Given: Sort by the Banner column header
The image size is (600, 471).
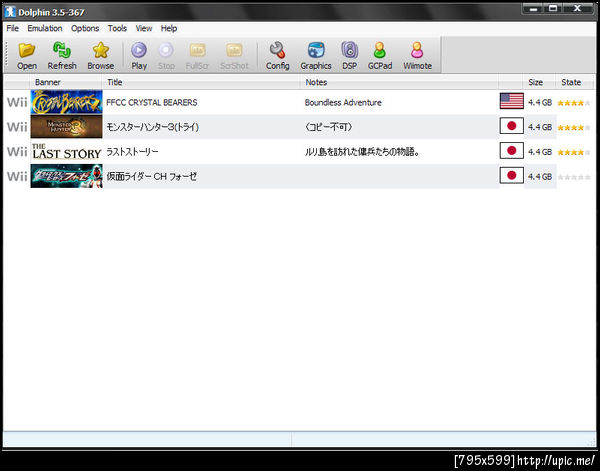Looking at the screenshot, I should (66, 82).
